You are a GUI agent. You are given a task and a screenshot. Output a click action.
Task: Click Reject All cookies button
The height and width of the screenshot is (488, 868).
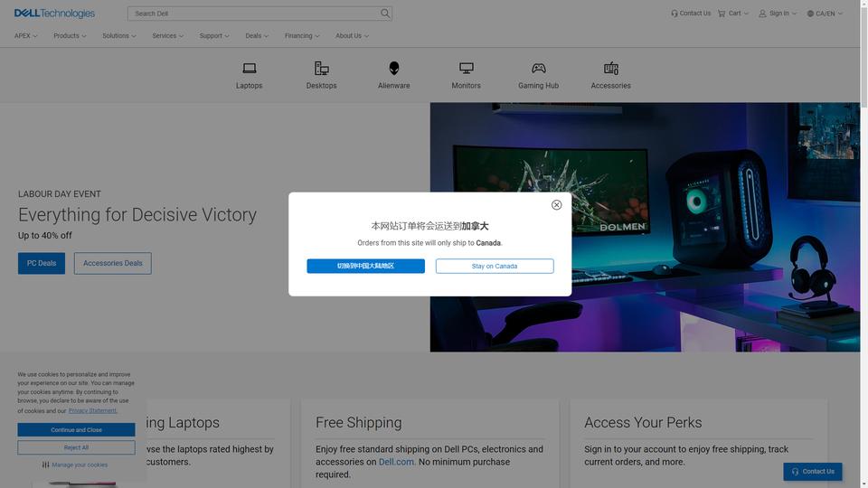pos(76,447)
